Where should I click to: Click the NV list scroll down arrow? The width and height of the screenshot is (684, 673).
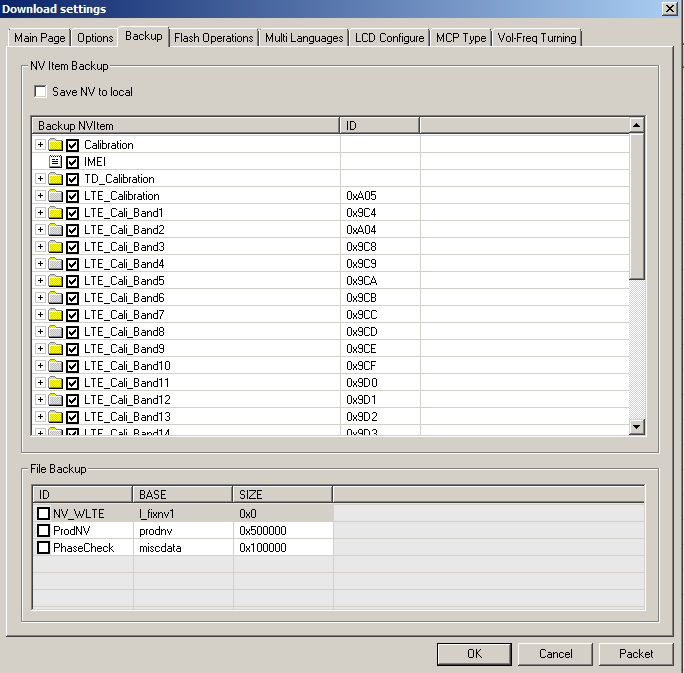(x=636, y=427)
